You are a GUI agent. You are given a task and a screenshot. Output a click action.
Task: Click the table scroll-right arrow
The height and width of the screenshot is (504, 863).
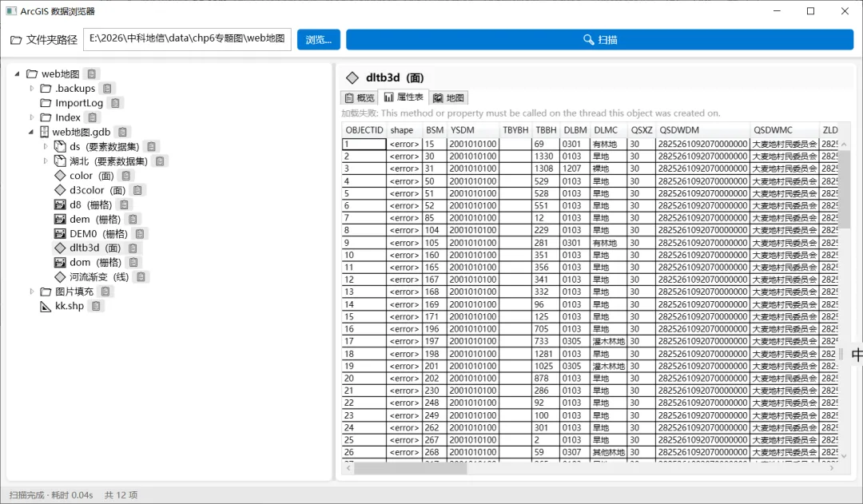click(x=832, y=468)
